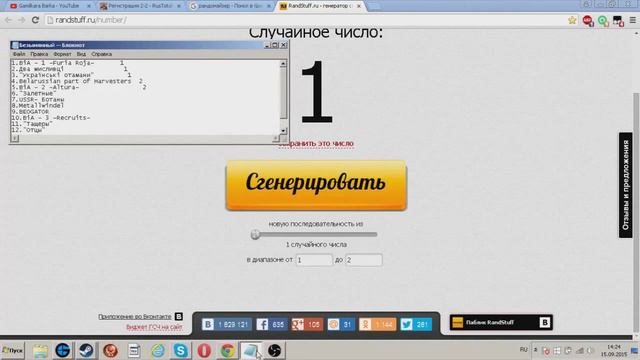Open the green circular extension icon
The height and width of the screenshot is (360, 640).
click(x=603, y=20)
